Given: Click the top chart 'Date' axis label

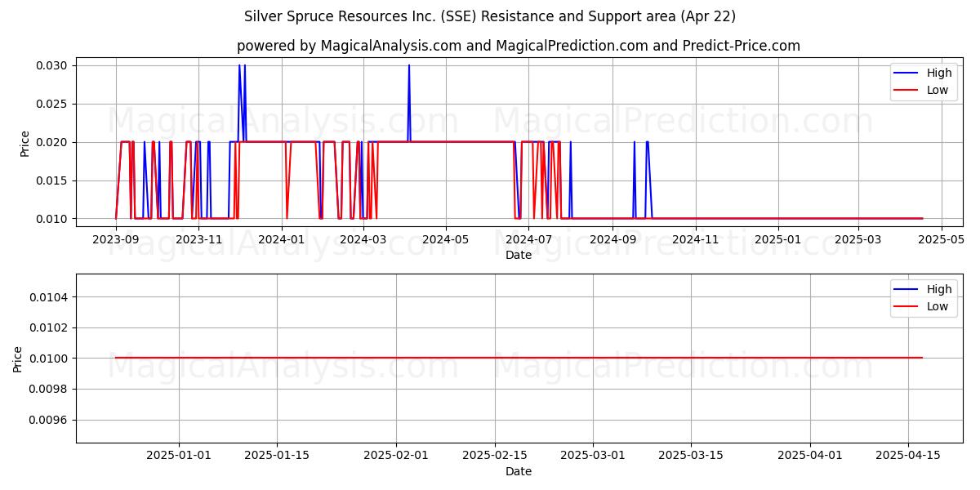Looking at the screenshot, I should click(519, 255).
